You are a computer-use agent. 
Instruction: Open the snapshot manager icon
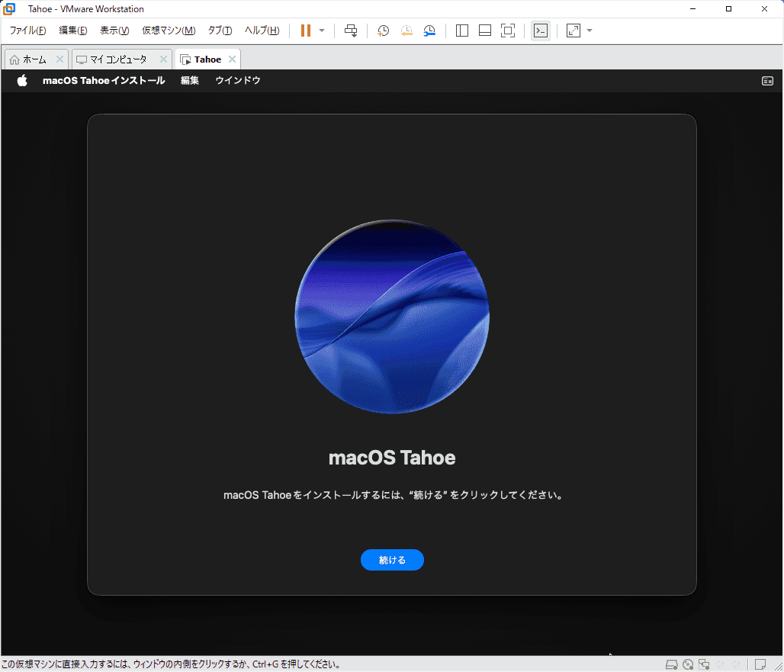click(x=430, y=31)
